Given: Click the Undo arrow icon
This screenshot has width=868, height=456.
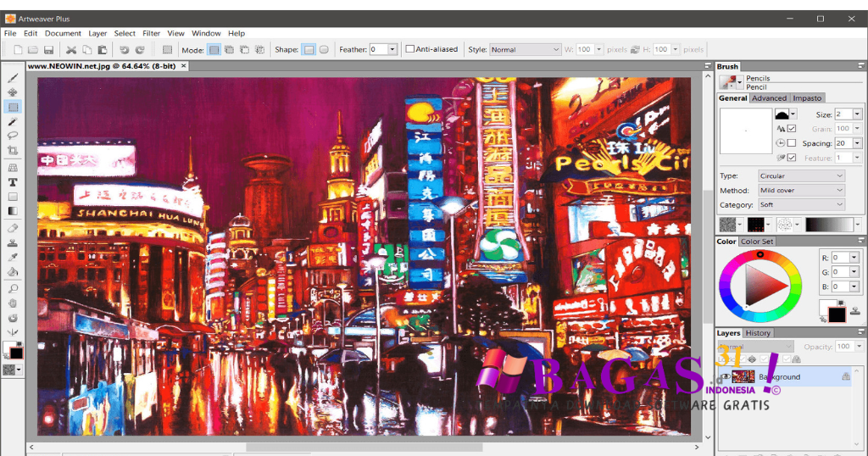Looking at the screenshot, I should (x=124, y=50).
